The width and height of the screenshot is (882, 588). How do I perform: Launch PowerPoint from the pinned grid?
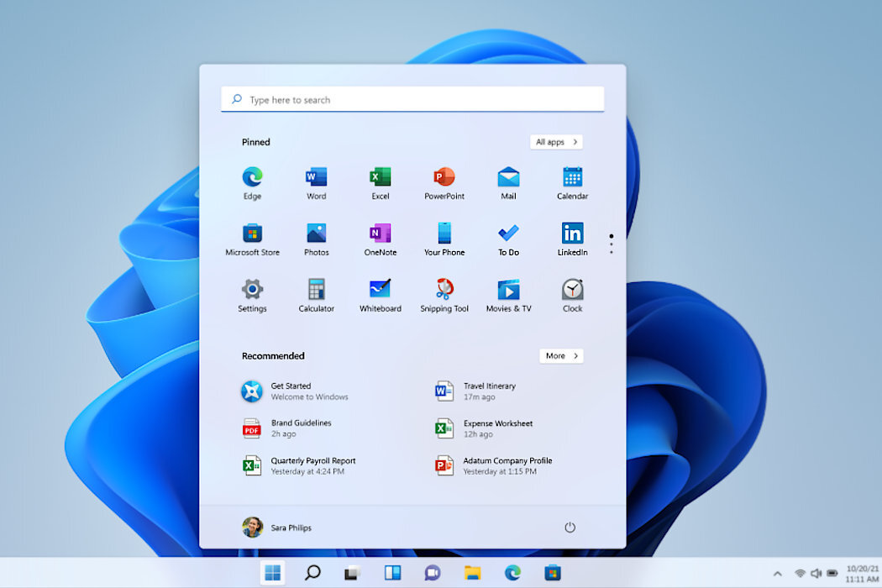[x=444, y=177]
